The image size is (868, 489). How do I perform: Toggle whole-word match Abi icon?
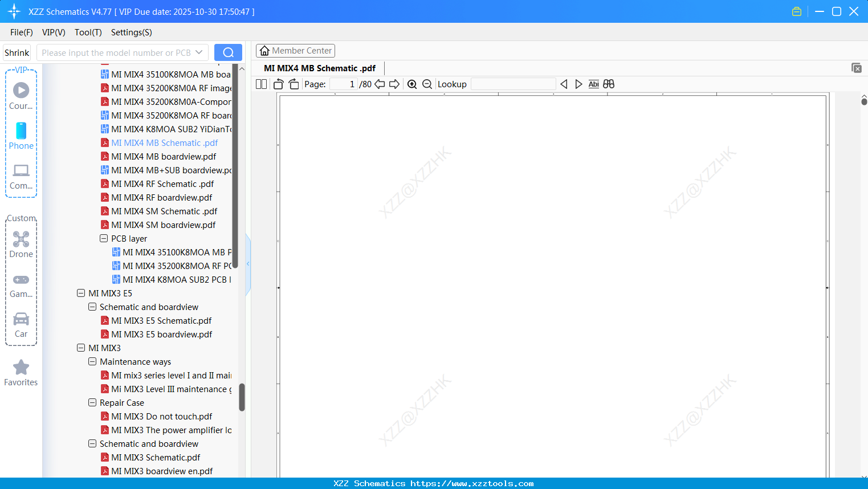tap(594, 84)
